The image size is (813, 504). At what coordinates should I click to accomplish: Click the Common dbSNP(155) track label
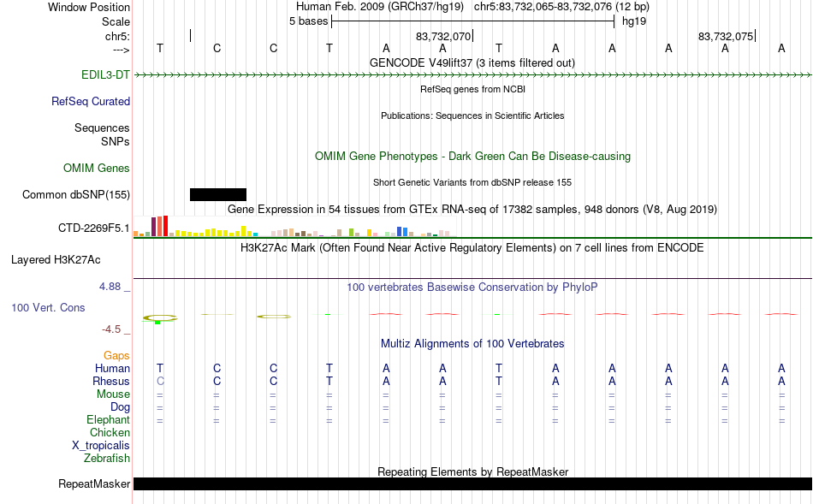75,194
